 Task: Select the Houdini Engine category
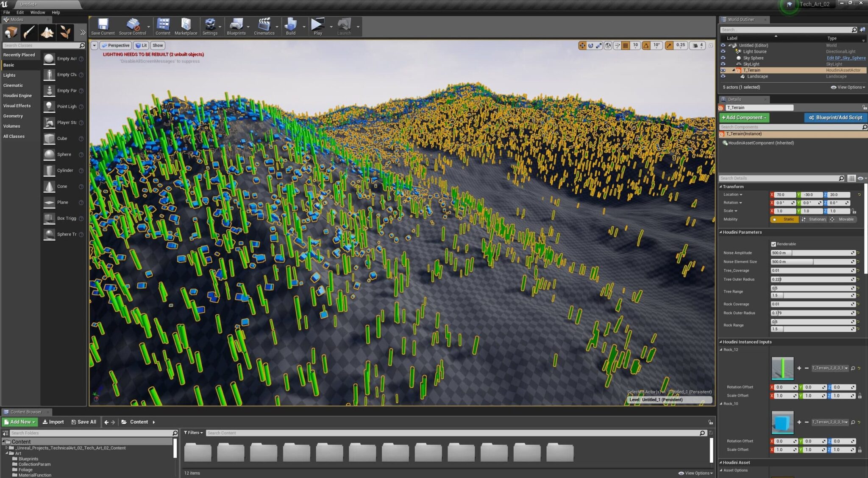click(x=18, y=95)
